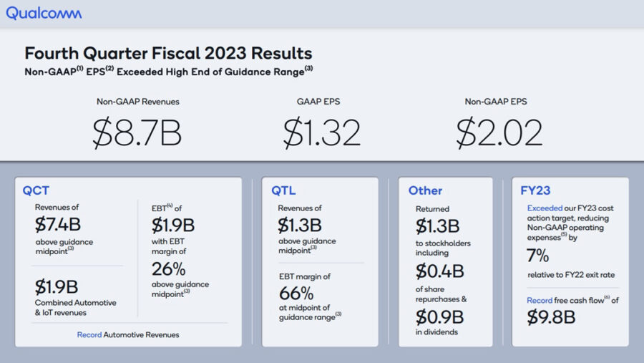Click the 26% EBT margin figure
Image resolution: width=644 pixels, height=363 pixels.
tap(169, 269)
